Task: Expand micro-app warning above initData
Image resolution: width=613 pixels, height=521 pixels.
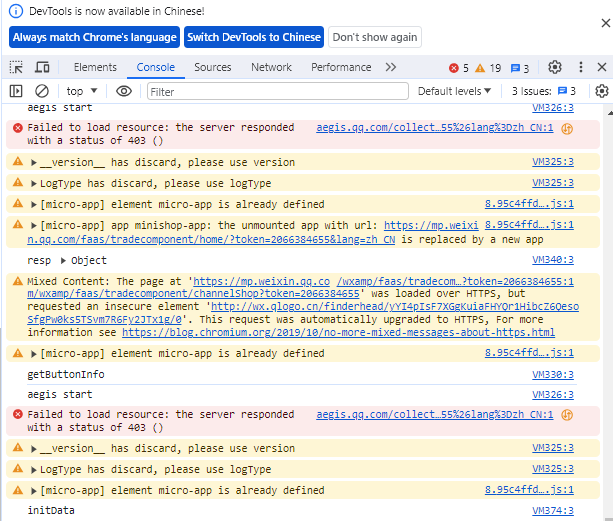Action: coord(34,491)
